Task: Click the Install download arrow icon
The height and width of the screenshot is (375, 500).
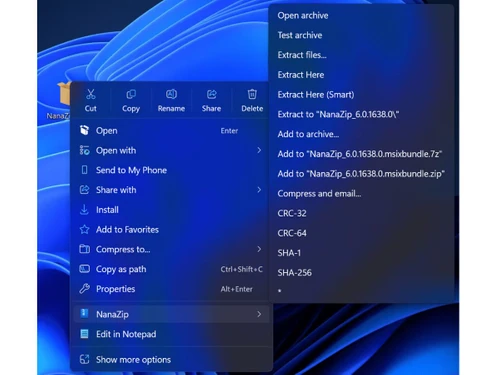Action: 84,210
